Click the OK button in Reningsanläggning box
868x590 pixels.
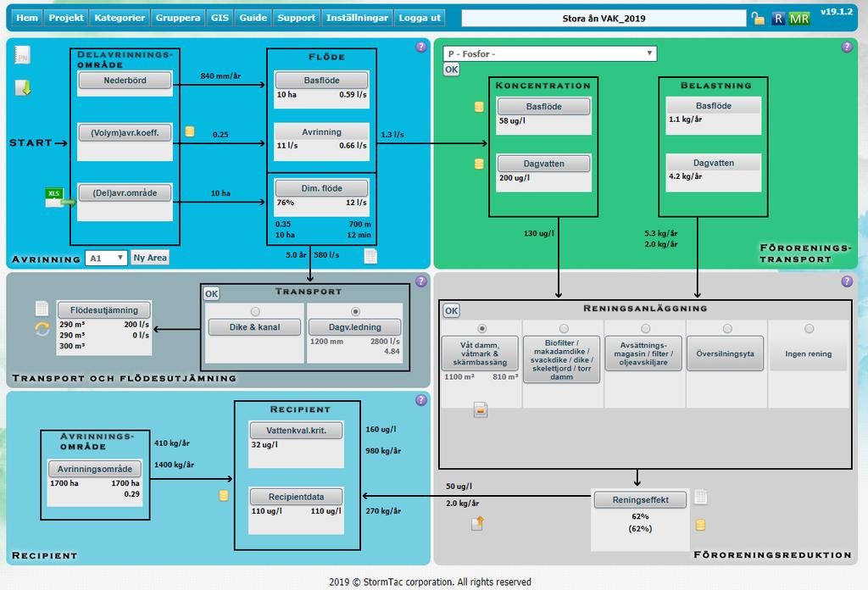[452, 310]
